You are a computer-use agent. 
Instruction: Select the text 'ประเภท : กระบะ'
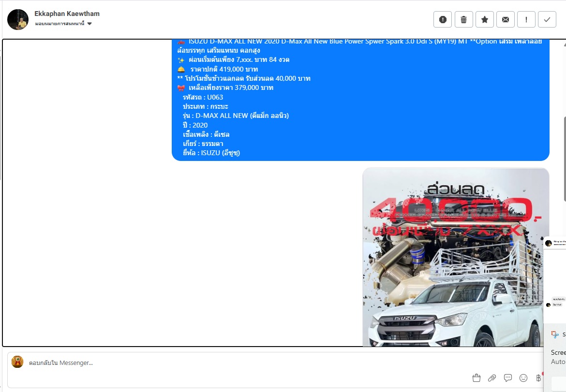point(206,106)
